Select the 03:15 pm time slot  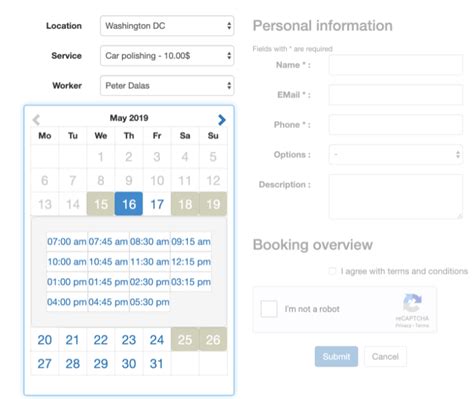191,282
